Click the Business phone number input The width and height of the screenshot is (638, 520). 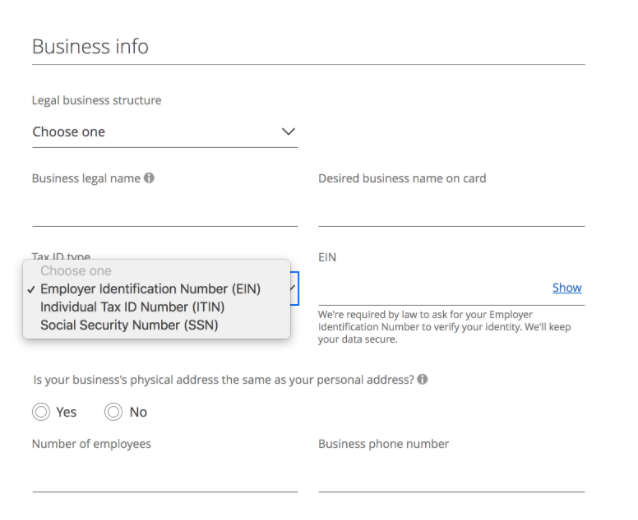(450, 476)
